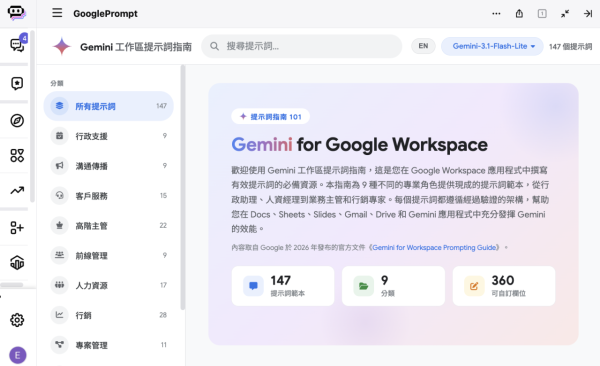Open the hamburger menu beside GooglePrompt

pyautogui.click(x=57, y=13)
